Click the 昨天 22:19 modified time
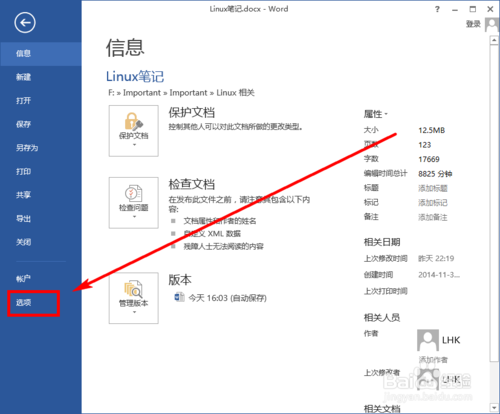This screenshot has height=414, width=500. pyautogui.click(x=436, y=258)
